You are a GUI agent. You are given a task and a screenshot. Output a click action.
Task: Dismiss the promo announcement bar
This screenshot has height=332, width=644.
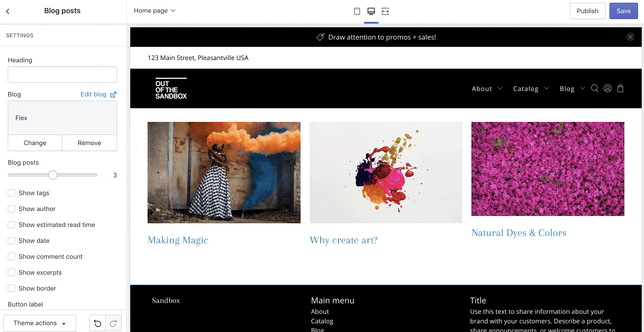point(630,37)
